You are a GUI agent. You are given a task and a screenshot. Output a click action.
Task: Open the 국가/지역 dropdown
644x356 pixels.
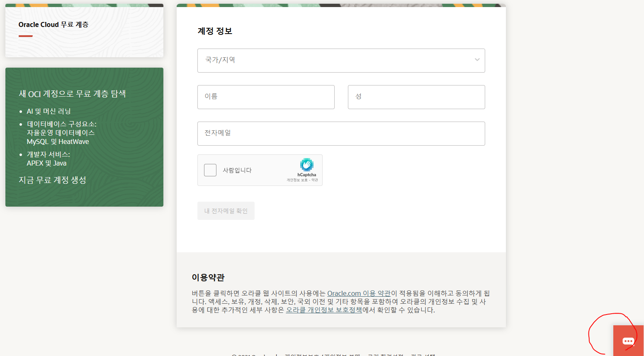(341, 61)
